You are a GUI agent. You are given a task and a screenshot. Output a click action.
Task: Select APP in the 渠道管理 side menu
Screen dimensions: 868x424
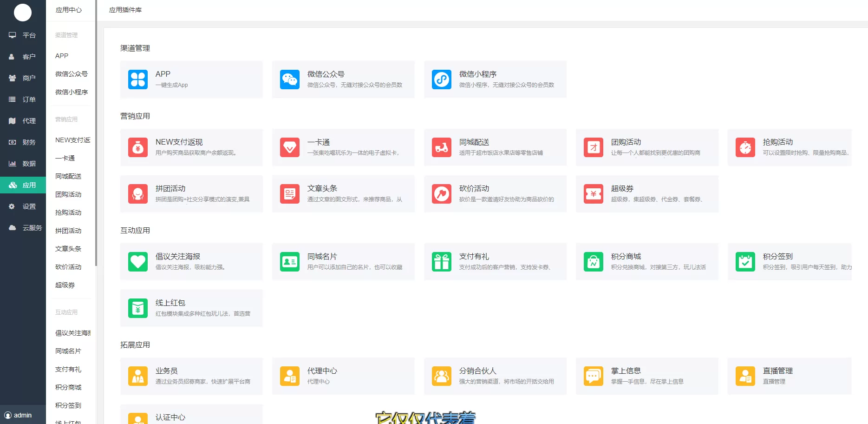click(61, 55)
